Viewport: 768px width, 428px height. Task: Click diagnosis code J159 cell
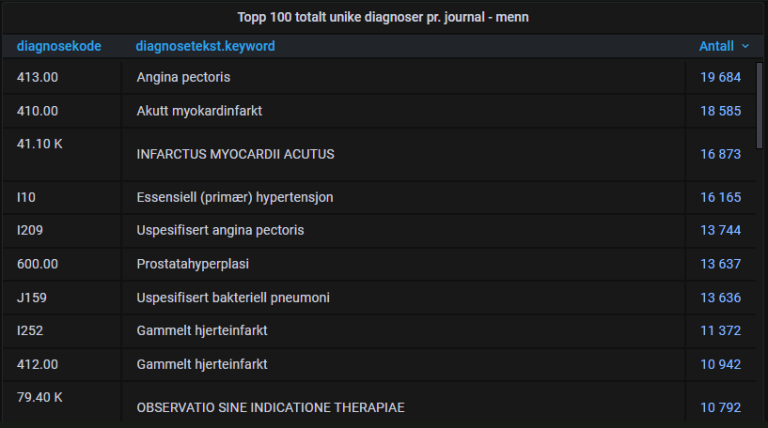tap(32, 298)
